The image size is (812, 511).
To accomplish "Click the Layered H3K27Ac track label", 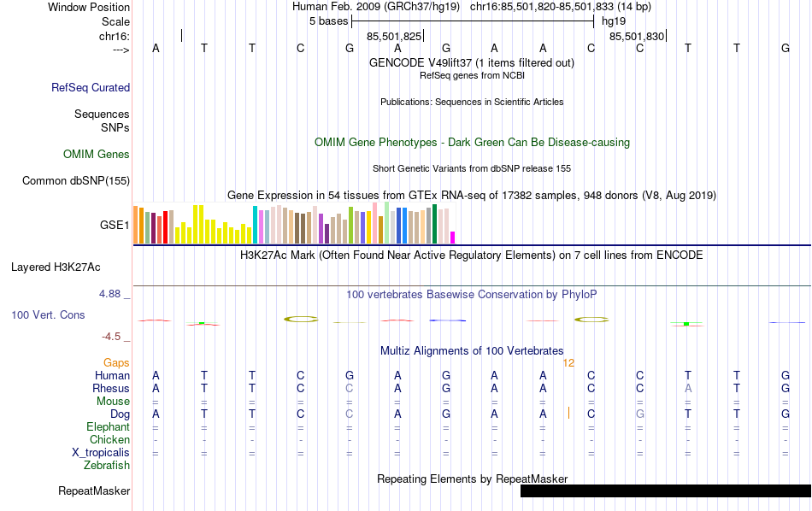I will pos(56,267).
